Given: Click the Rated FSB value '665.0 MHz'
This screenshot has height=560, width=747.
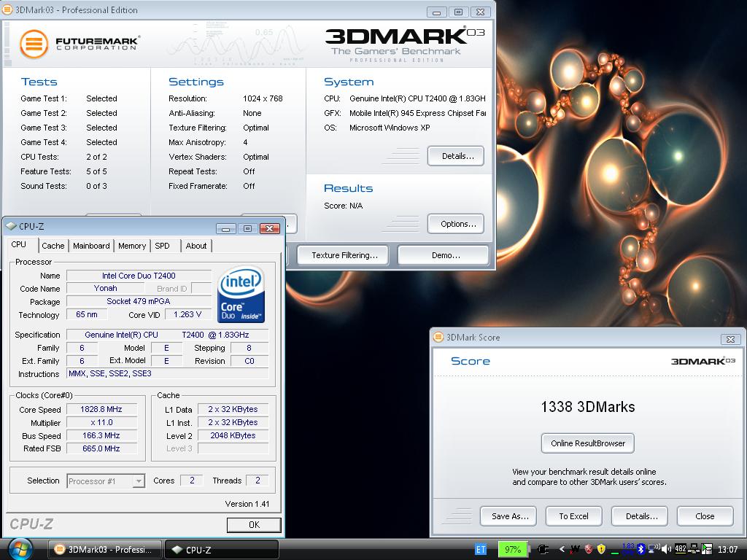Looking at the screenshot, I should pos(101,448).
